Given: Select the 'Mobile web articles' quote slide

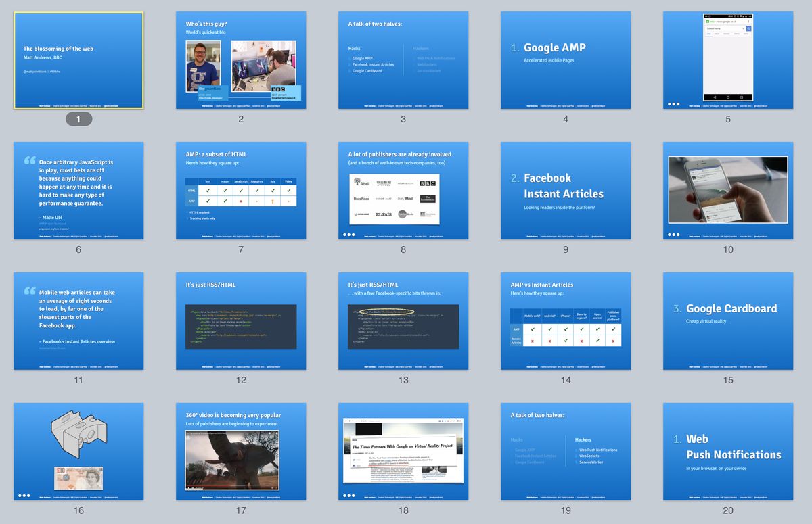Looking at the screenshot, I should tap(78, 320).
